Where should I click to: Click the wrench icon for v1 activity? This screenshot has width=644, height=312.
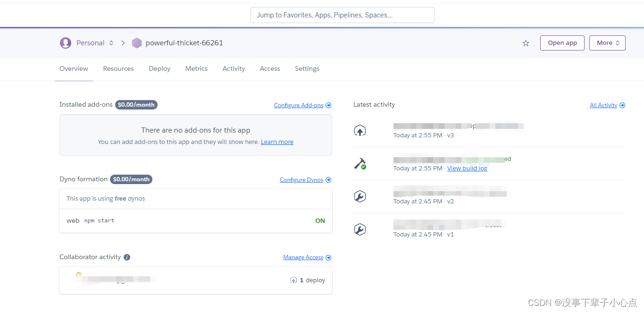click(360, 229)
